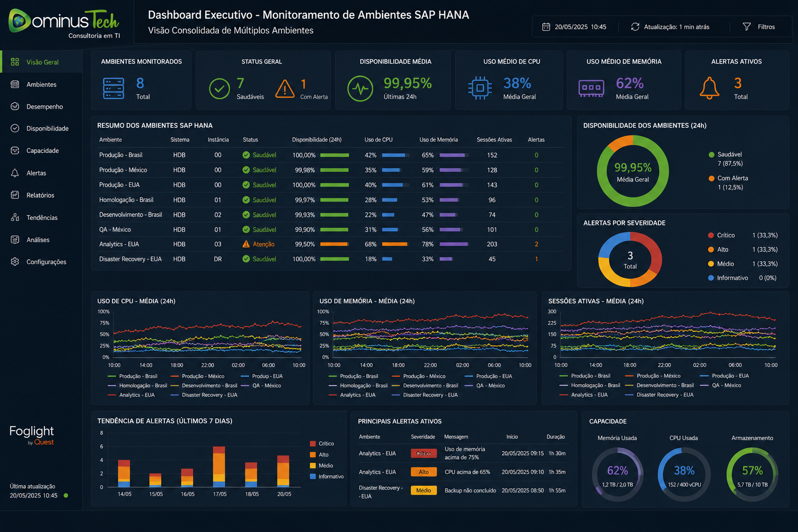Click the Análises icon in sidebar
798x532 pixels.
15,240
